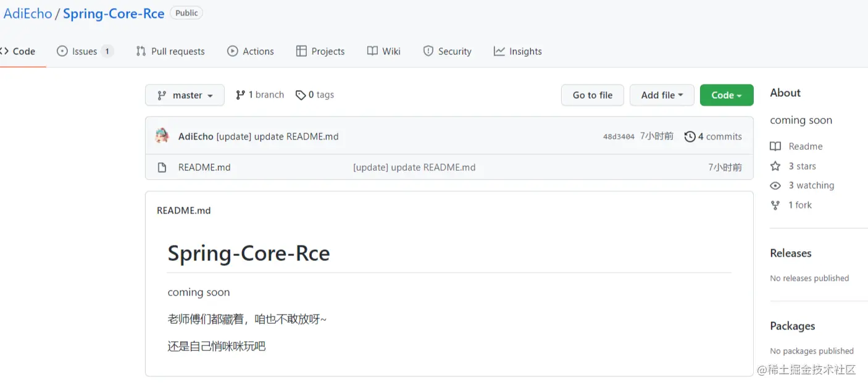This screenshot has width=868, height=388.
Task: Click the README paragraph 'coming soon'
Action: click(x=199, y=292)
